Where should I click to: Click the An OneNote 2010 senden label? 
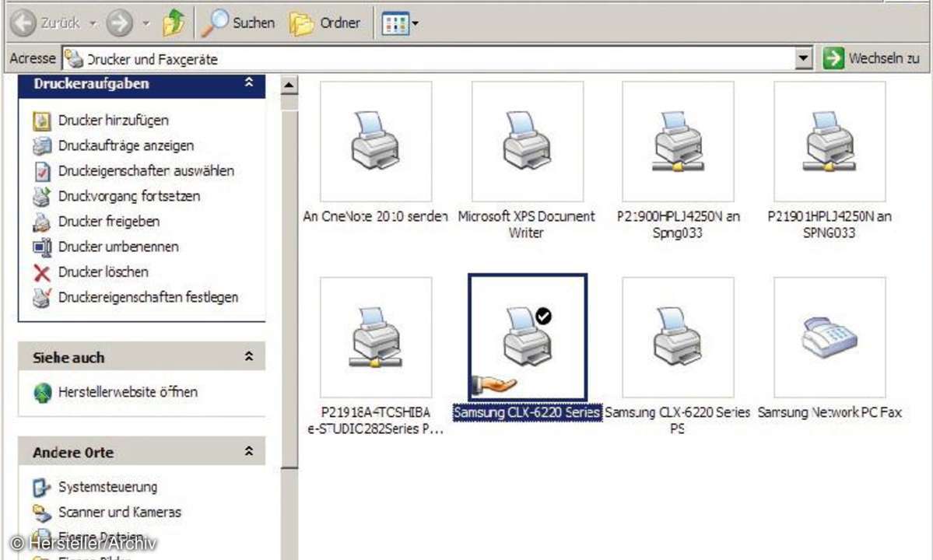(x=376, y=216)
